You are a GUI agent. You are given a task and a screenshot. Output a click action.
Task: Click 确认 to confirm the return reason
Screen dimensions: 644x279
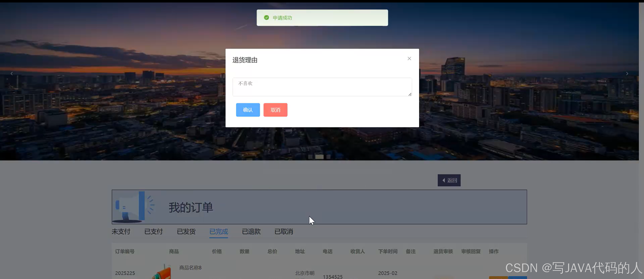pyautogui.click(x=248, y=110)
